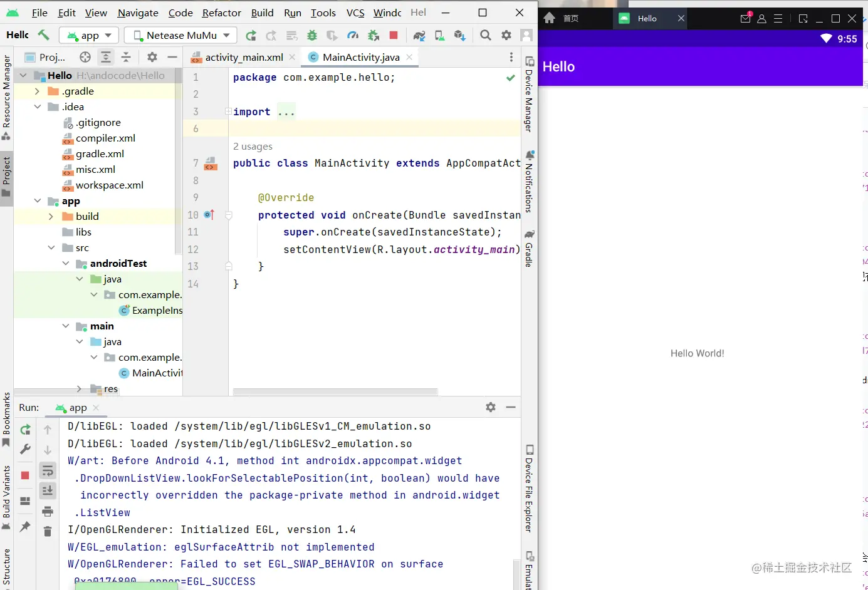Open Project panel options gear
Screen dimensions: 868x590
click(x=152, y=57)
